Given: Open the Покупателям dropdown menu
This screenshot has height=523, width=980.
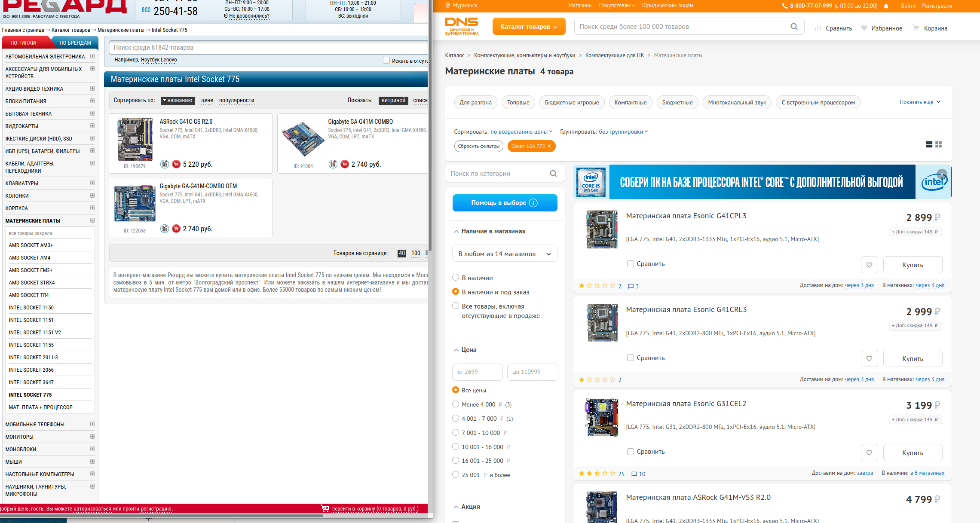Looking at the screenshot, I should tap(617, 6).
